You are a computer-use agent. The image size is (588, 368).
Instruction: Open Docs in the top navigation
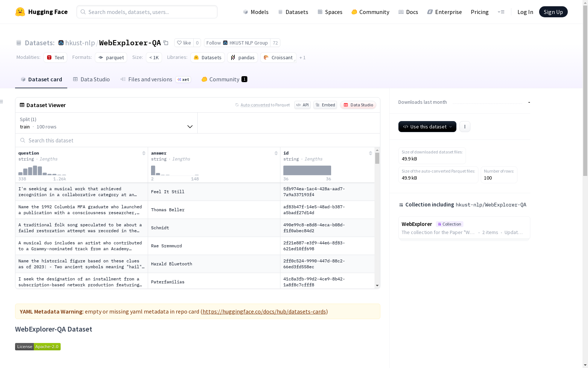click(x=408, y=12)
